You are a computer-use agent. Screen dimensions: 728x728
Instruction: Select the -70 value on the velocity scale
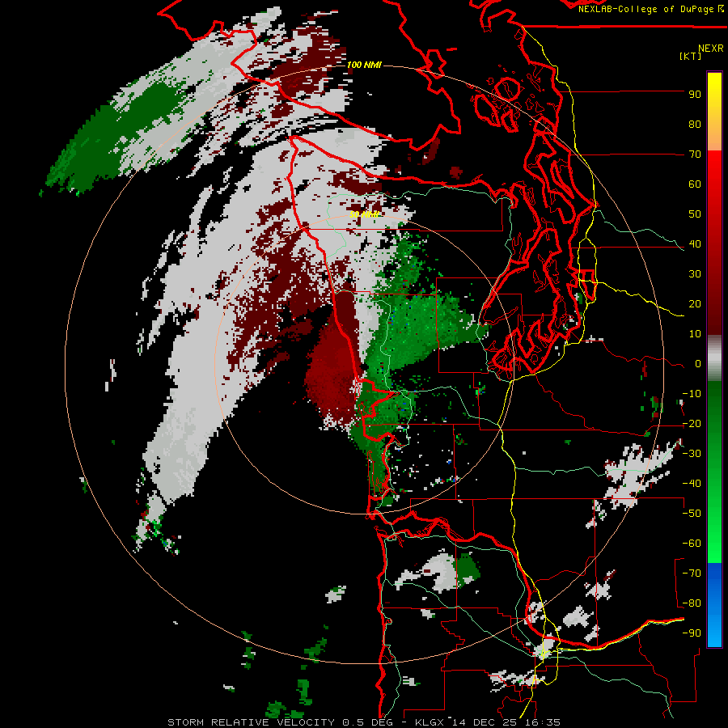[692, 574]
